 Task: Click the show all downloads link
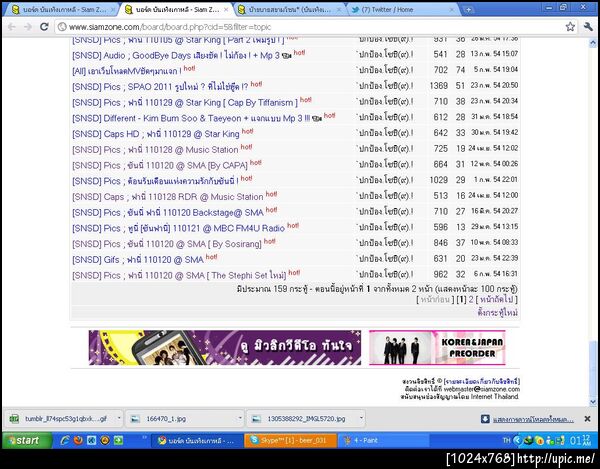coord(533,419)
